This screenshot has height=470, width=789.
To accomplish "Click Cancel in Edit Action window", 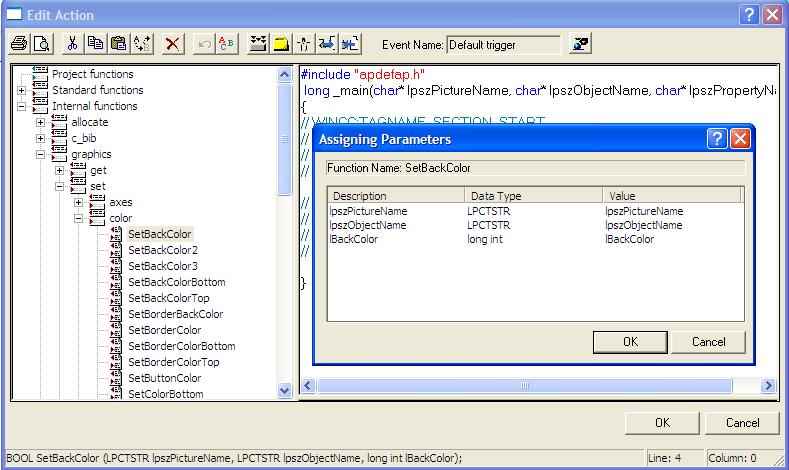I will click(742, 423).
